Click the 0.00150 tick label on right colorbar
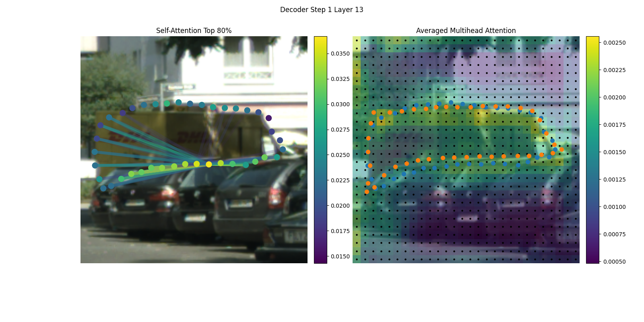 coord(614,152)
